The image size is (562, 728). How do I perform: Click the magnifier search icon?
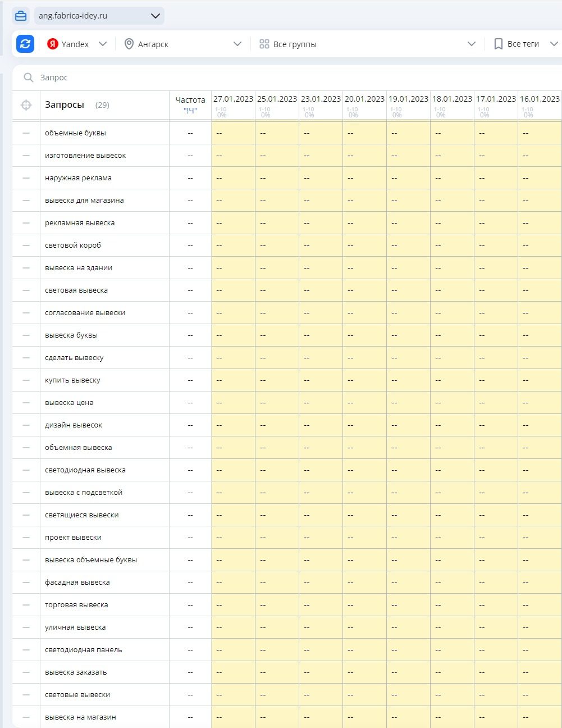[x=28, y=78]
